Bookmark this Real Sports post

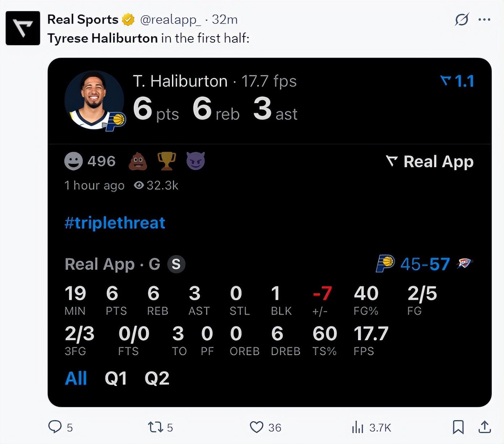pyautogui.click(x=458, y=427)
